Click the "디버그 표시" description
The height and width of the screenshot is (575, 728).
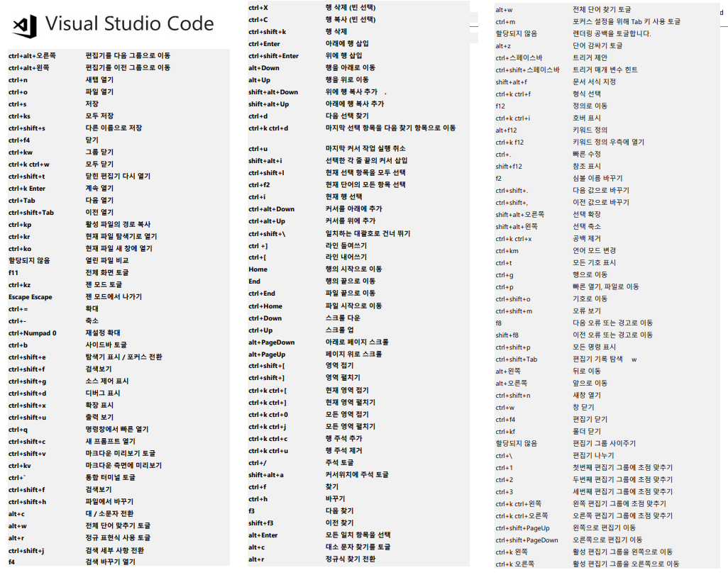tap(103, 393)
